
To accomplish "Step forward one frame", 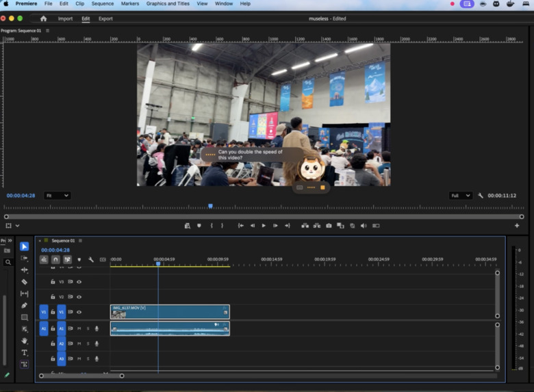I will (275, 226).
